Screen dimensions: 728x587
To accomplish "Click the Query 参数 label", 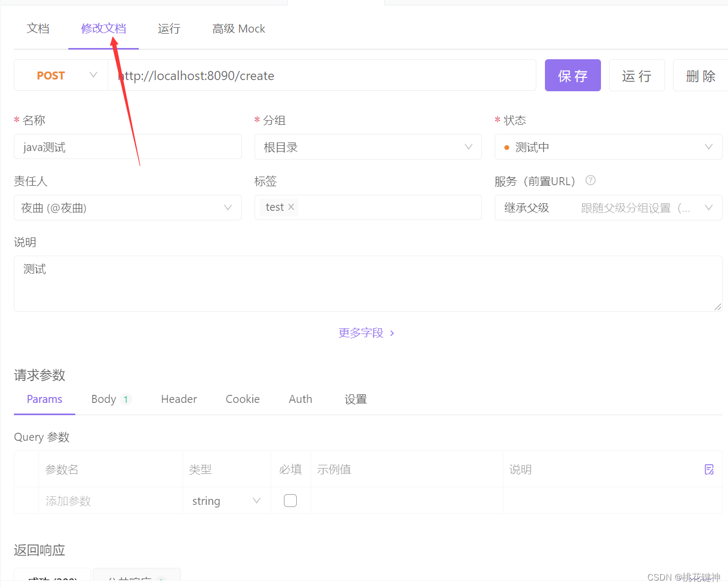I will click(42, 437).
